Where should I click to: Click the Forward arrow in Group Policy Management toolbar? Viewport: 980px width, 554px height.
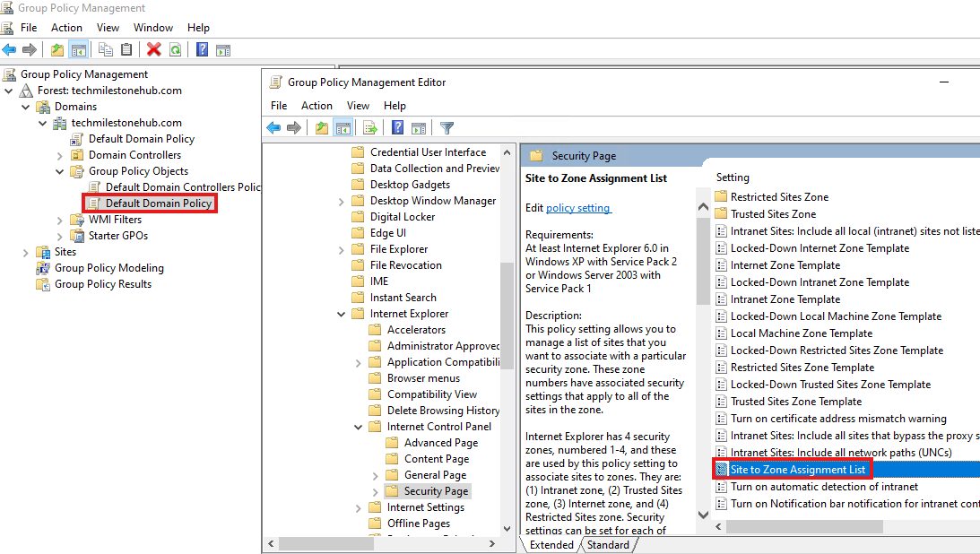point(30,49)
